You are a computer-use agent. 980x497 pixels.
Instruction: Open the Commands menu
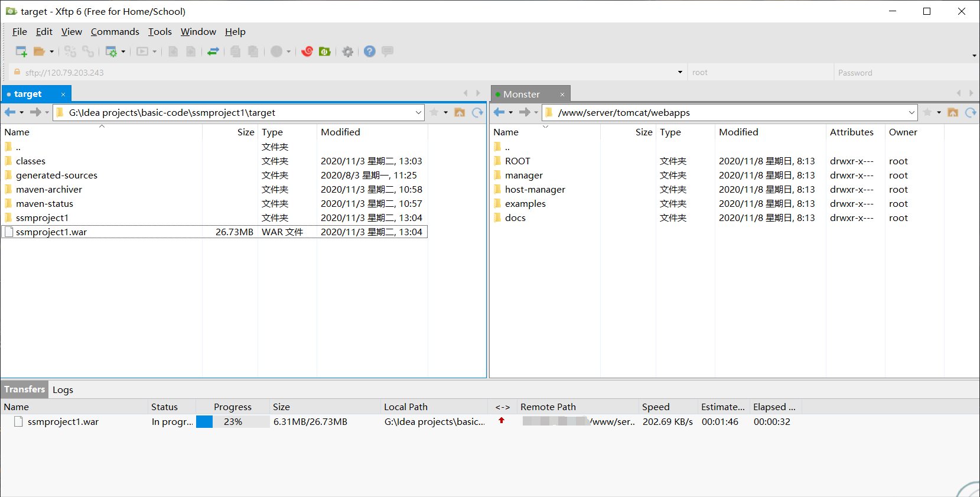click(x=115, y=32)
